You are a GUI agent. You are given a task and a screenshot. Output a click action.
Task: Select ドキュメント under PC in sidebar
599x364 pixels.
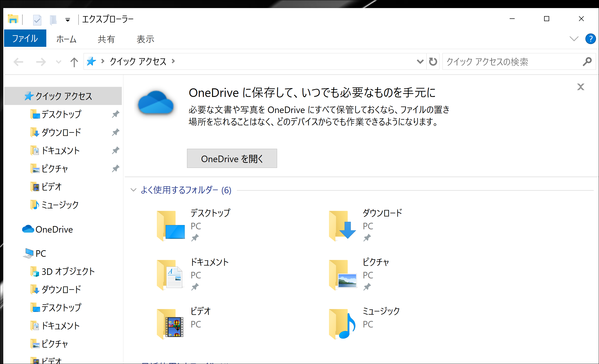click(60, 326)
